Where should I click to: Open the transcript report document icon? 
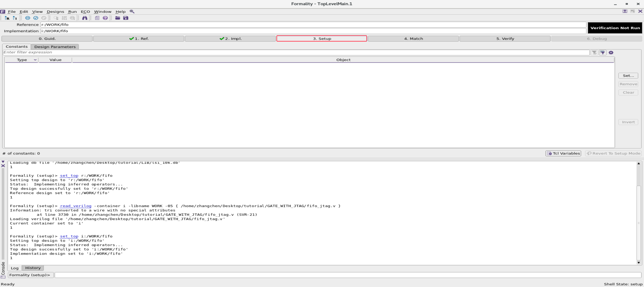(97, 18)
